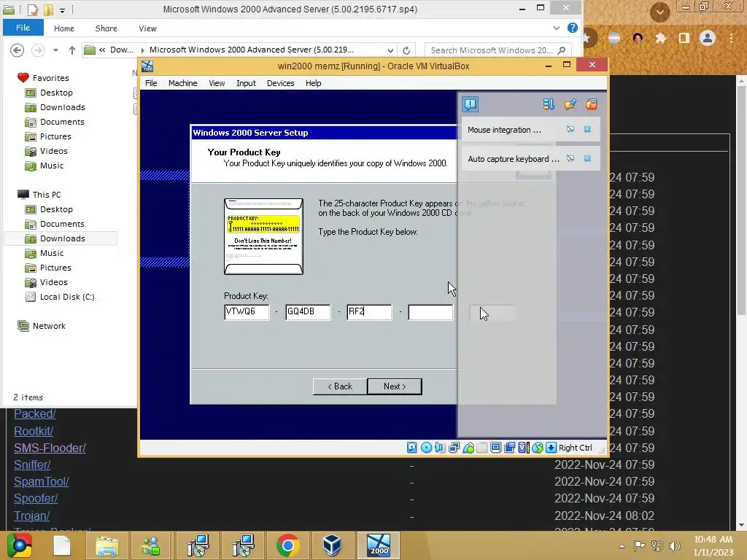Click the audio indicator in VirtualBox status bar
This screenshot has height=560, width=747.
click(439, 448)
